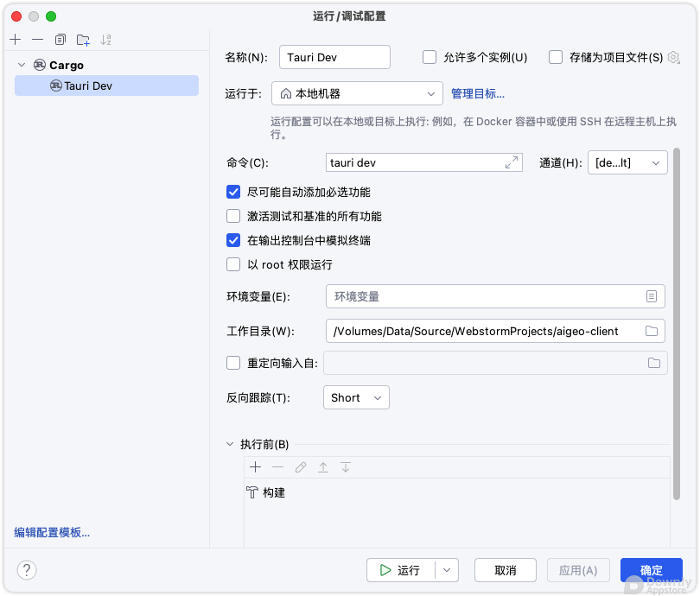This screenshot has width=700, height=596.
Task: Add a before-launch task with plus icon
Action: [x=255, y=467]
